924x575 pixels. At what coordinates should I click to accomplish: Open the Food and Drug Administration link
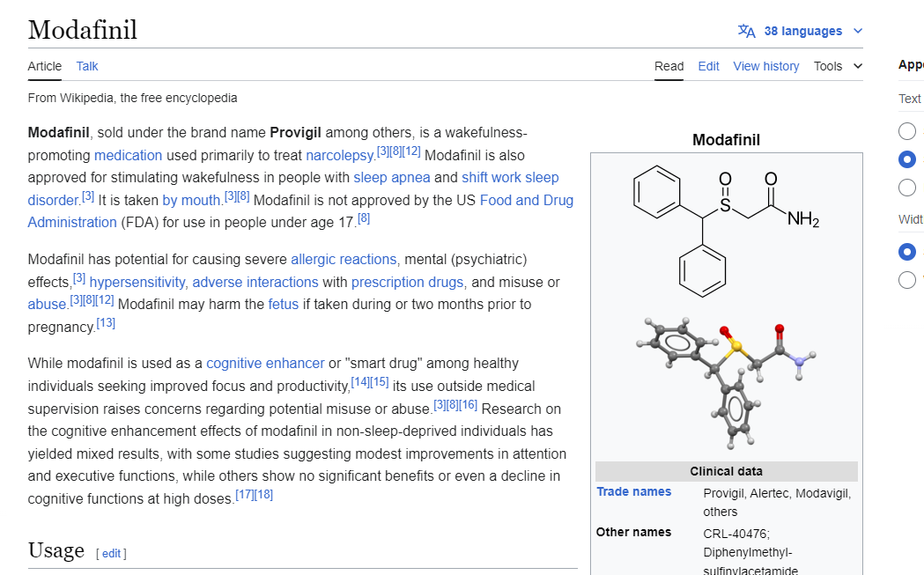click(526, 200)
